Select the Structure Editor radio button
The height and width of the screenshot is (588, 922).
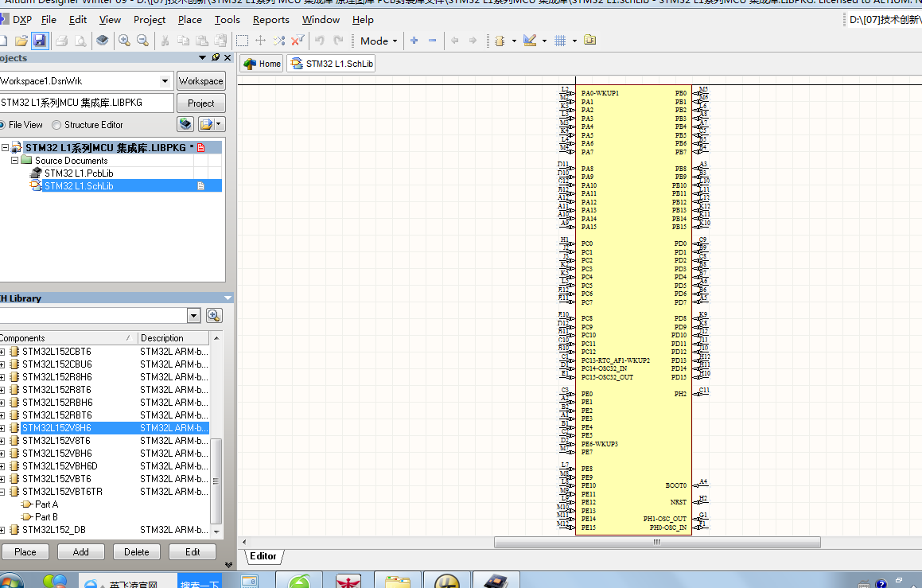pyautogui.click(x=56, y=125)
